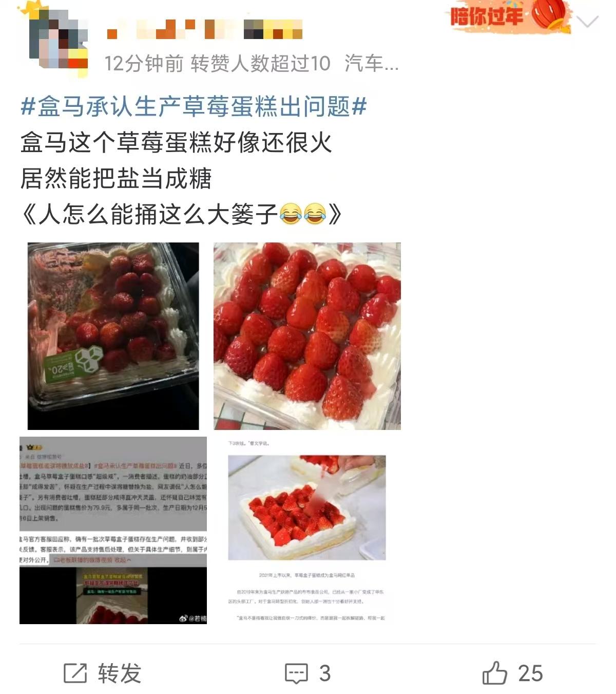Click the truncated 汽车... source text
Image resolution: width=616 pixels, height=694 pixels.
click(x=371, y=64)
